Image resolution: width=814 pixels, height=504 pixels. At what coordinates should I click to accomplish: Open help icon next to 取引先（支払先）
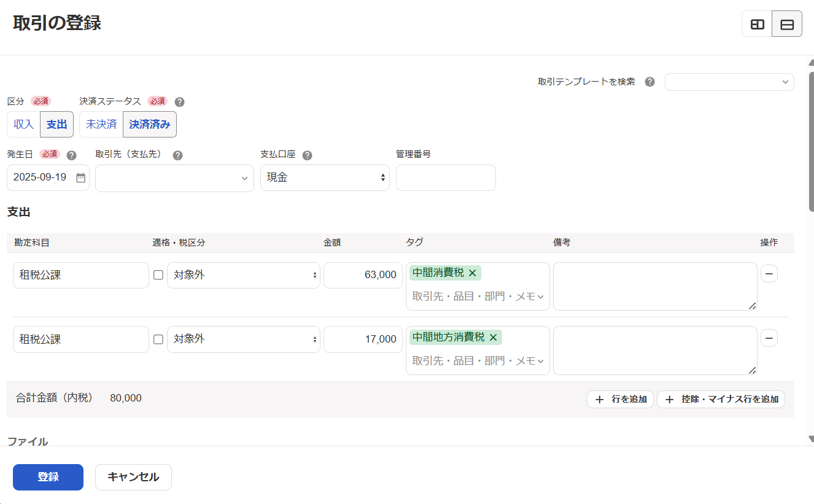tap(177, 155)
